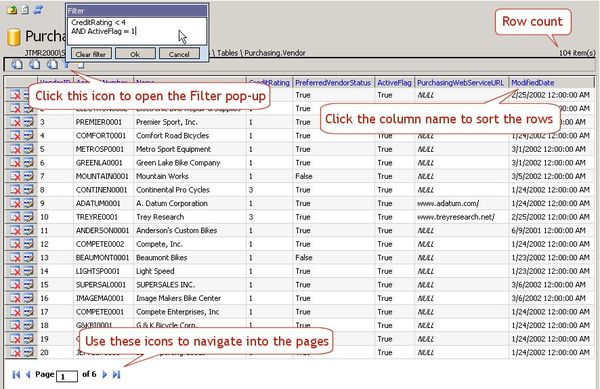Click the yellow database cylinder icon beside the title
This screenshot has height=389, width=600.
coord(14,37)
